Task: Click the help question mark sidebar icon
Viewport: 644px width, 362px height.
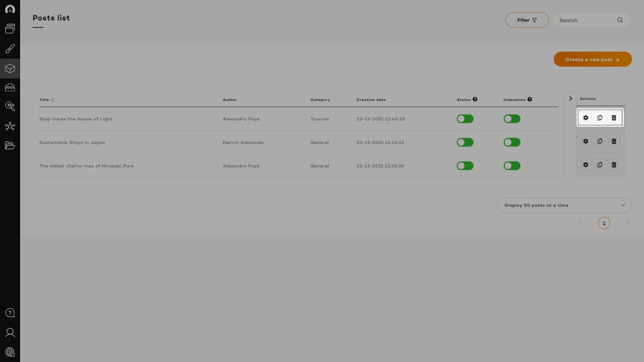Action: (10, 313)
